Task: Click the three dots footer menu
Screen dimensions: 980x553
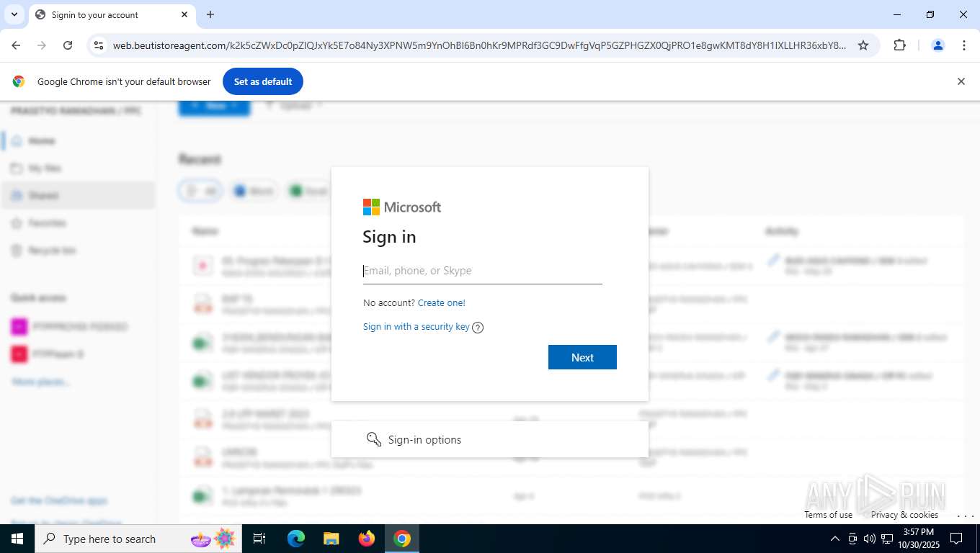Action: (965, 516)
